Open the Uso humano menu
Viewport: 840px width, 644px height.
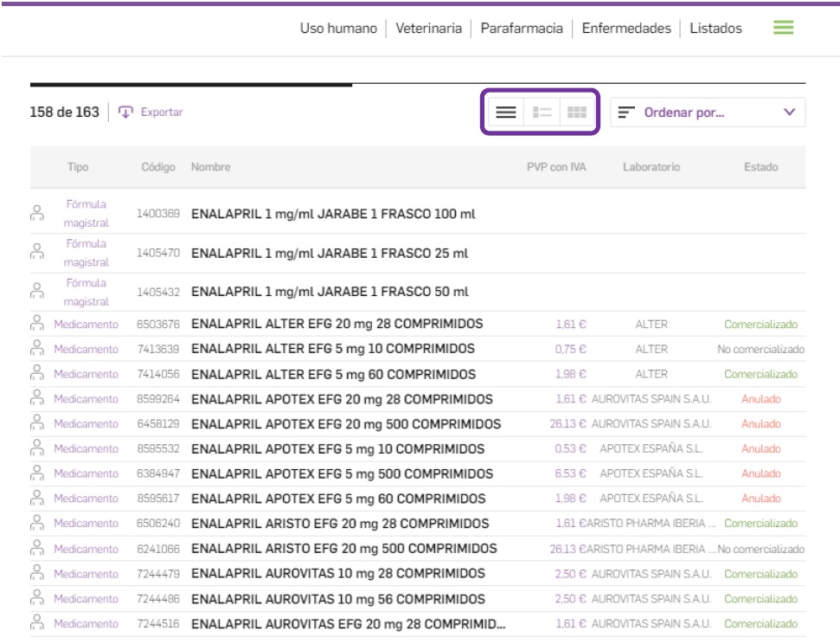pos(338,29)
